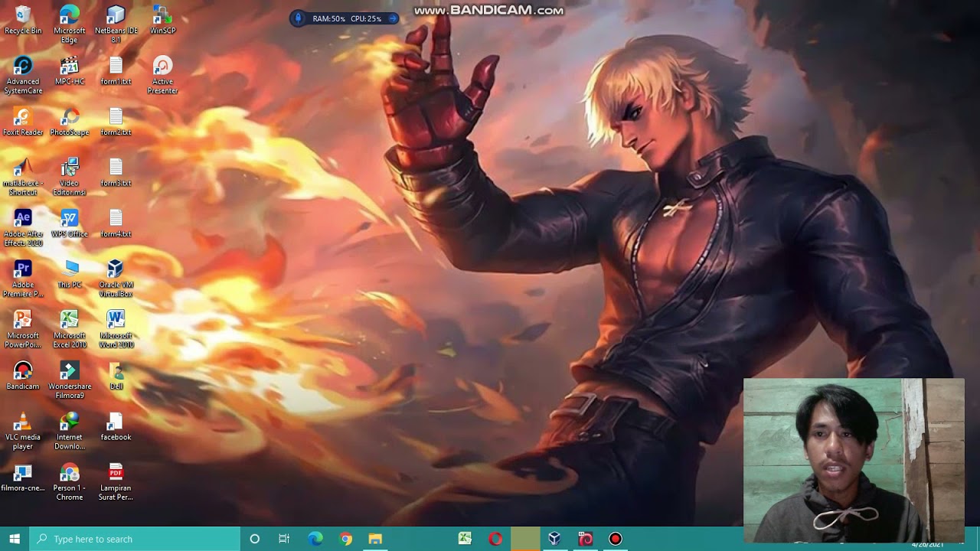This screenshot has height=551, width=980.
Task: Open the Bandicam camera icon on taskbar
Action: click(x=585, y=539)
